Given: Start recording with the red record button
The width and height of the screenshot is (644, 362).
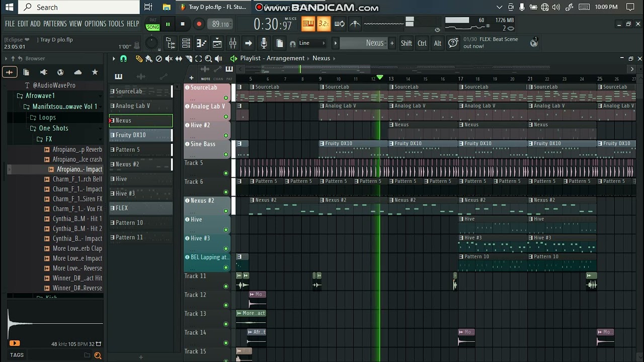Looking at the screenshot, I should [199, 24].
